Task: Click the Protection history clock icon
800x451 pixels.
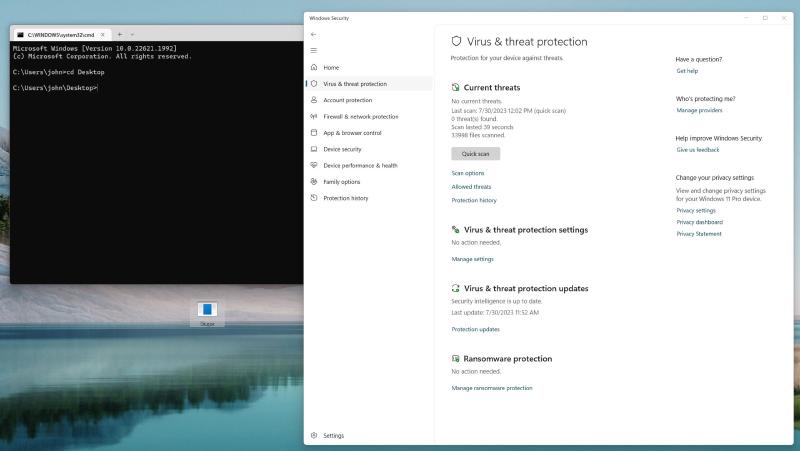Action: point(314,198)
